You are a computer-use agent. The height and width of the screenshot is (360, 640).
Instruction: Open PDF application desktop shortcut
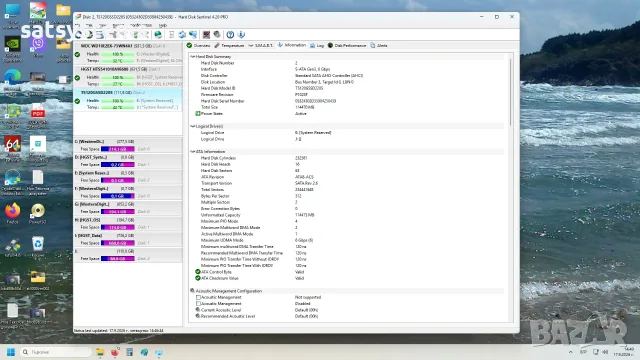(38, 116)
